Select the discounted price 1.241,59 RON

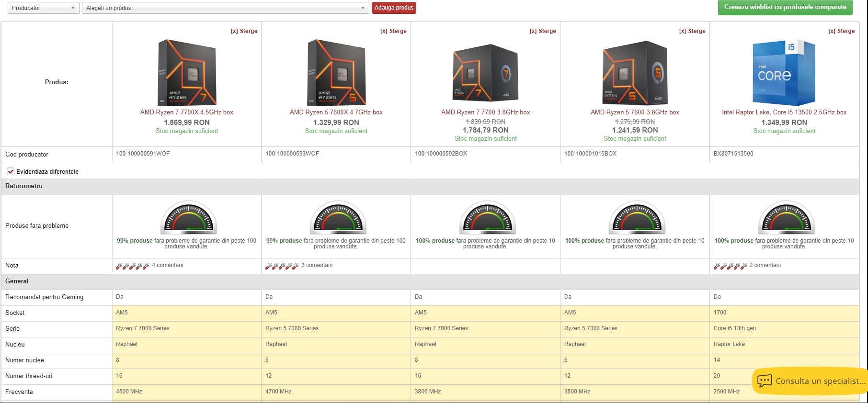click(635, 130)
